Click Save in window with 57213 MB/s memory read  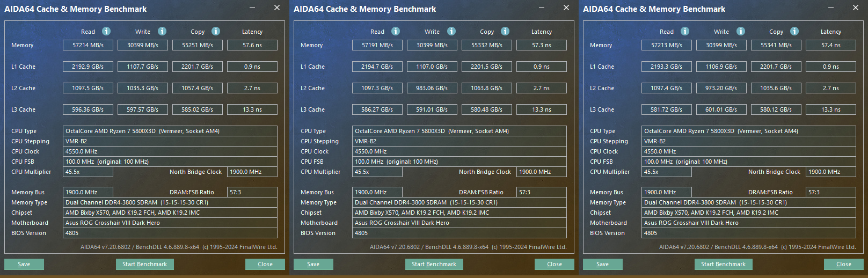603,264
